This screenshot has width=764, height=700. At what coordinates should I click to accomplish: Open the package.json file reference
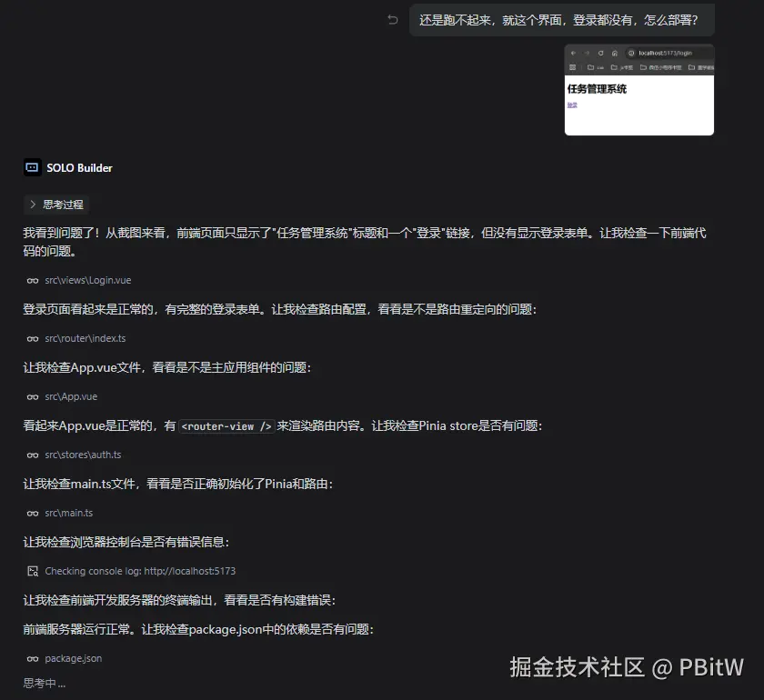73,658
